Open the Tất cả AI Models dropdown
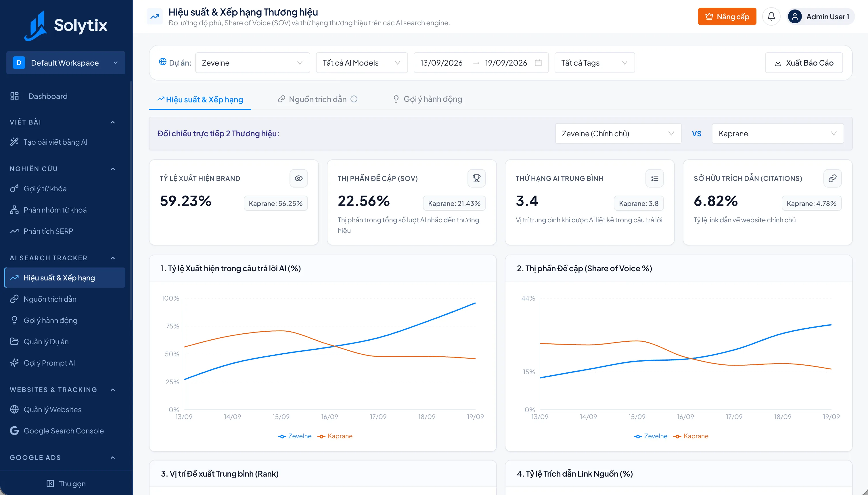The image size is (868, 495). tap(362, 62)
